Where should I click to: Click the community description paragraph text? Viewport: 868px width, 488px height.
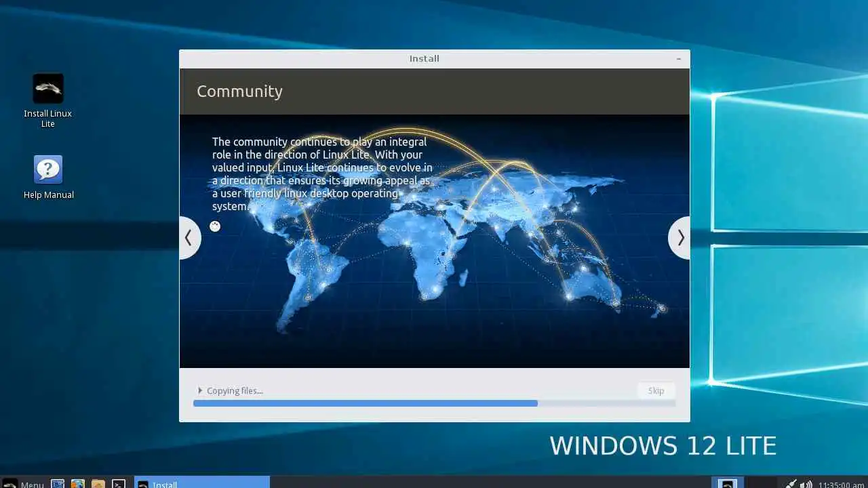pos(322,174)
